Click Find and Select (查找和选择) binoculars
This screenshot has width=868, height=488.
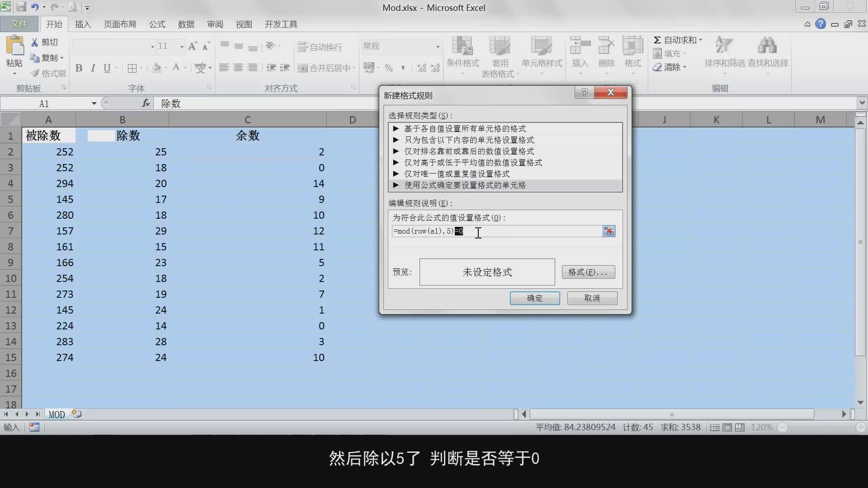[767, 46]
